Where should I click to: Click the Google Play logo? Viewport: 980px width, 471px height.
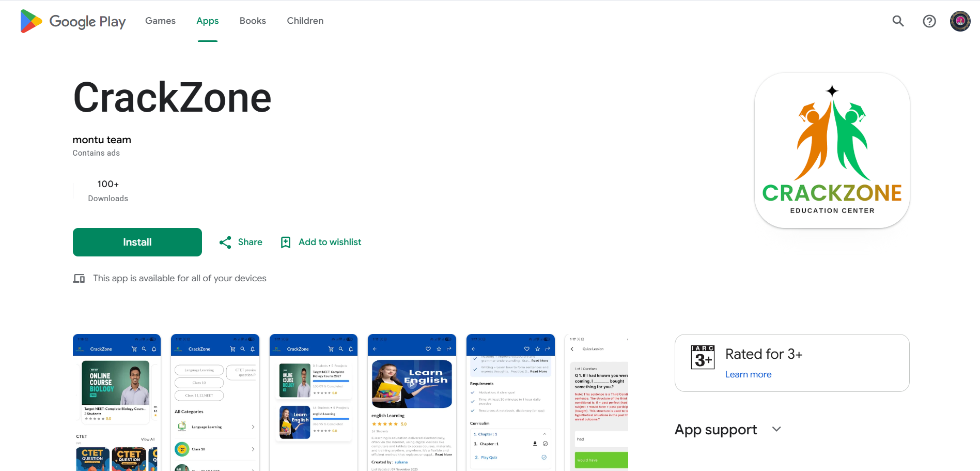[73, 21]
